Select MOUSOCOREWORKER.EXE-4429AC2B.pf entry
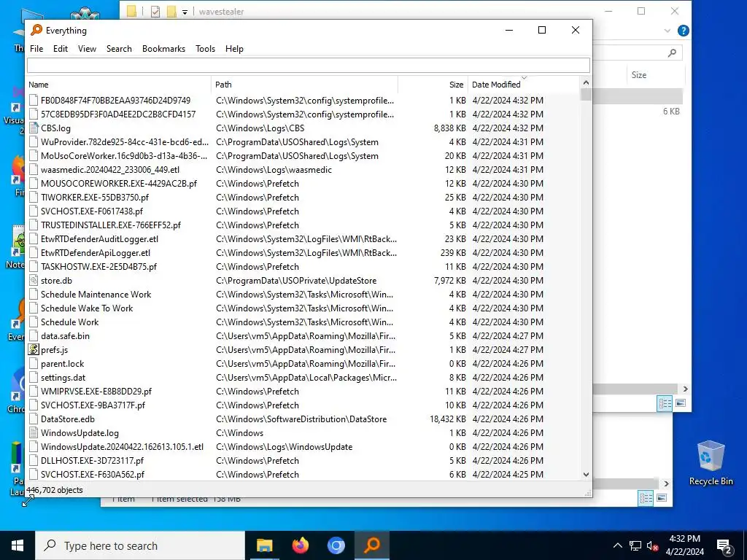Image resolution: width=747 pixels, height=560 pixels. (119, 183)
